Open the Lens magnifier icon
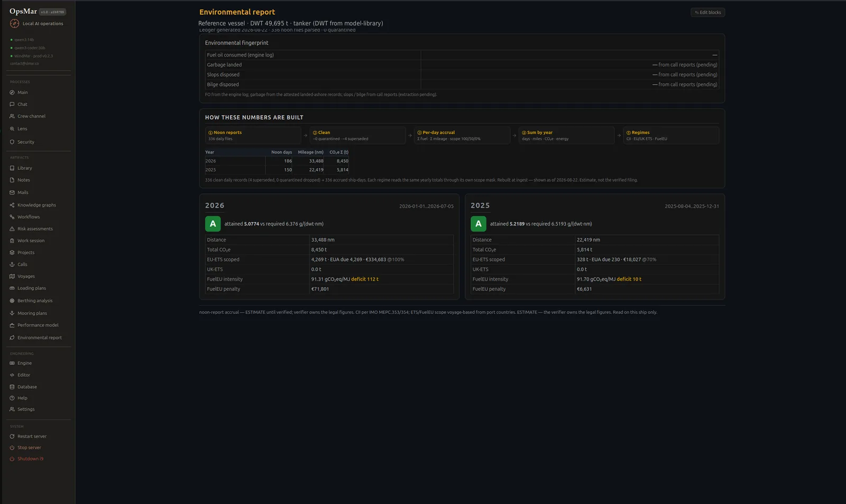The height and width of the screenshot is (504, 846). pyautogui.click(x=12, y=129)
